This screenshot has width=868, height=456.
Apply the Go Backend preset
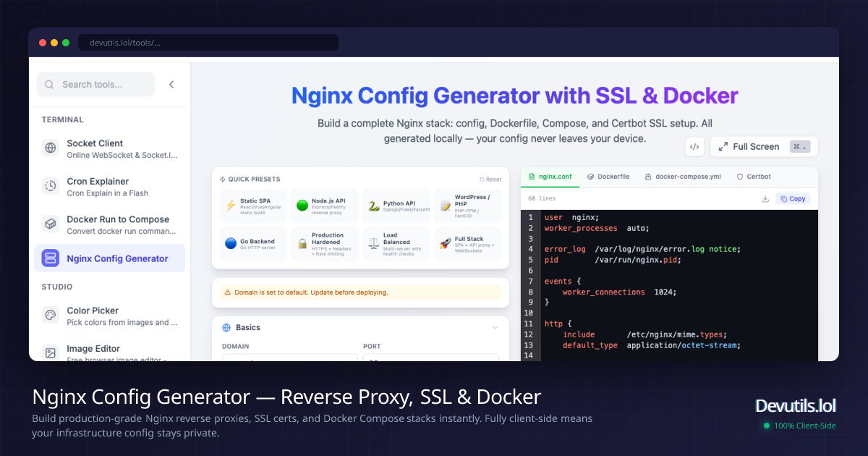pyautogui.click(x=253, y=244)
